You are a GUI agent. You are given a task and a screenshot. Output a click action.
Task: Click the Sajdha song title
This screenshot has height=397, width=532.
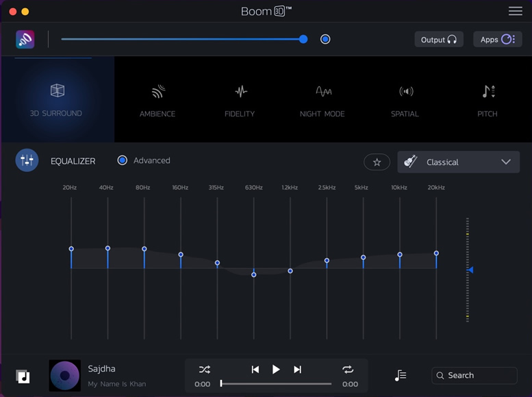[101, 368]
